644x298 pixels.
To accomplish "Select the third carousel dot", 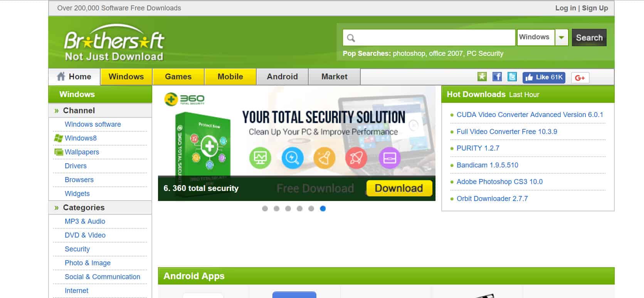I will pos(288,209).
